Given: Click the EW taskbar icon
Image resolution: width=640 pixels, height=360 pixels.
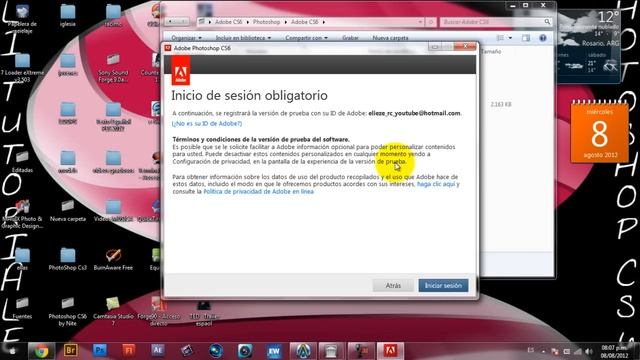Looking at the screenshot, I should pos(274,351).
